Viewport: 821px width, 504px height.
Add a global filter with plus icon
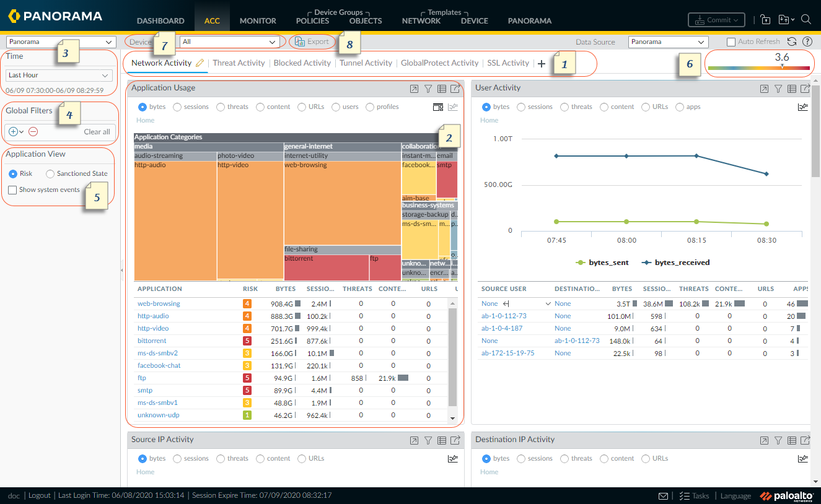click(x=14, y=131)
